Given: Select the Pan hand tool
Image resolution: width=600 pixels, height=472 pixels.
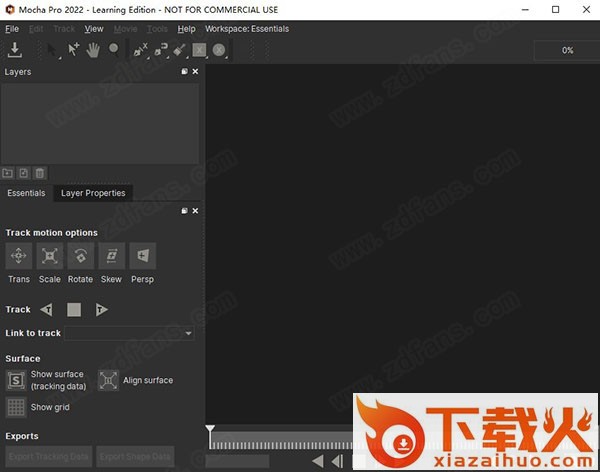Looking at the screenshot, I should (x=93, y=49).
